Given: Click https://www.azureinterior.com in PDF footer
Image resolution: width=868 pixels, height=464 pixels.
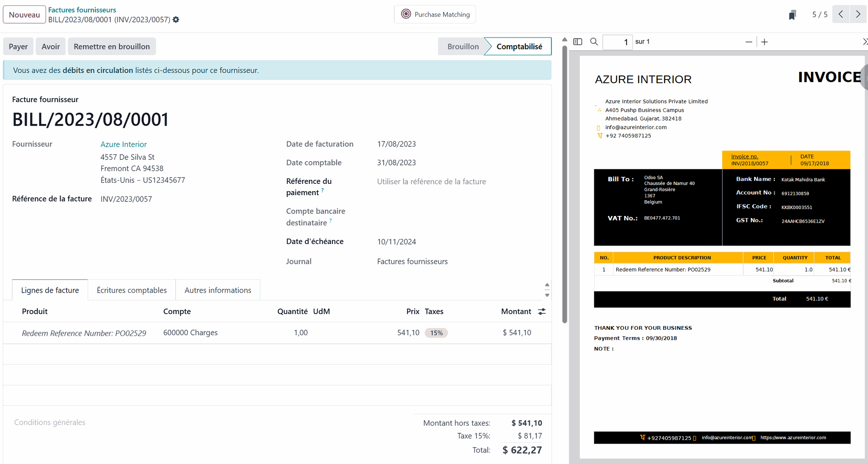Looking at the screenshot, I should coord(793,438).
